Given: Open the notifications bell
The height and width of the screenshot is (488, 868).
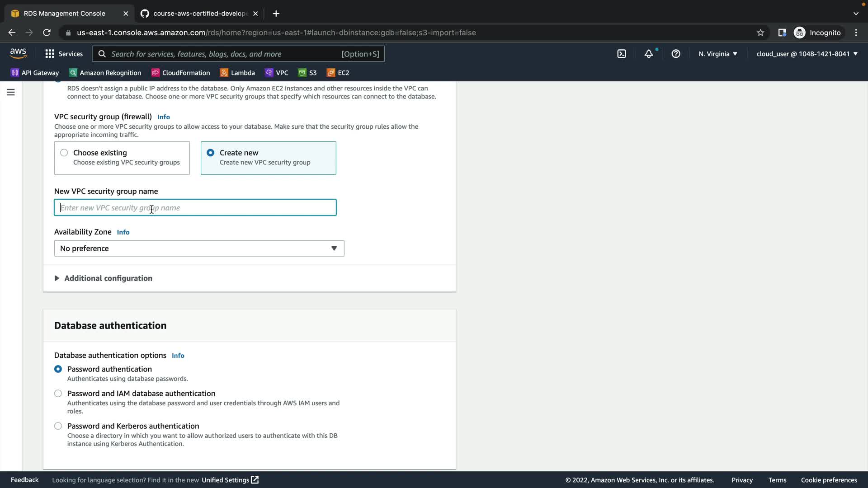Looking at the screenshot, I should point(649,54).
